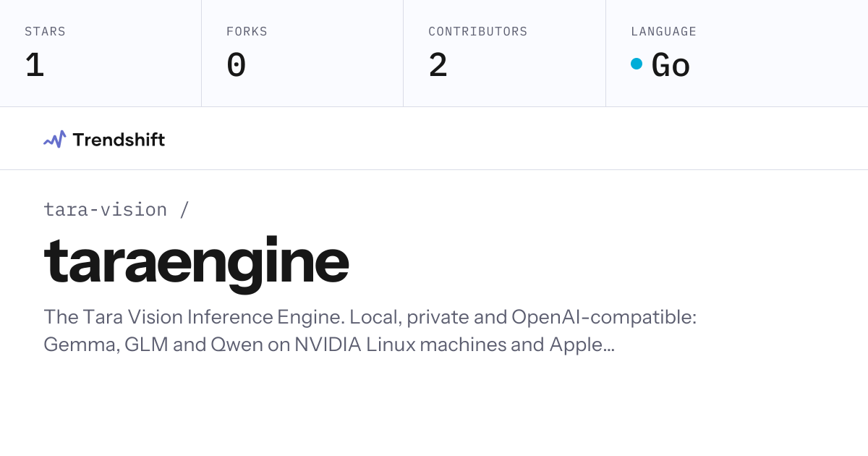Screen dimensions: 868x456
Task: Click the blue Go language dot
Action: tap(637, 64)
